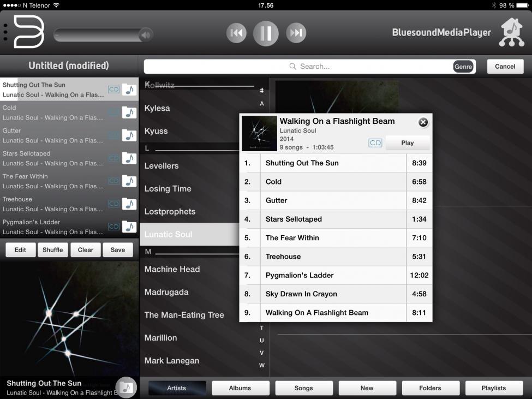532x399 pixels.
Task: Jump to # in alphabet index
Action: pyautogui.click(x=261, y=90)
